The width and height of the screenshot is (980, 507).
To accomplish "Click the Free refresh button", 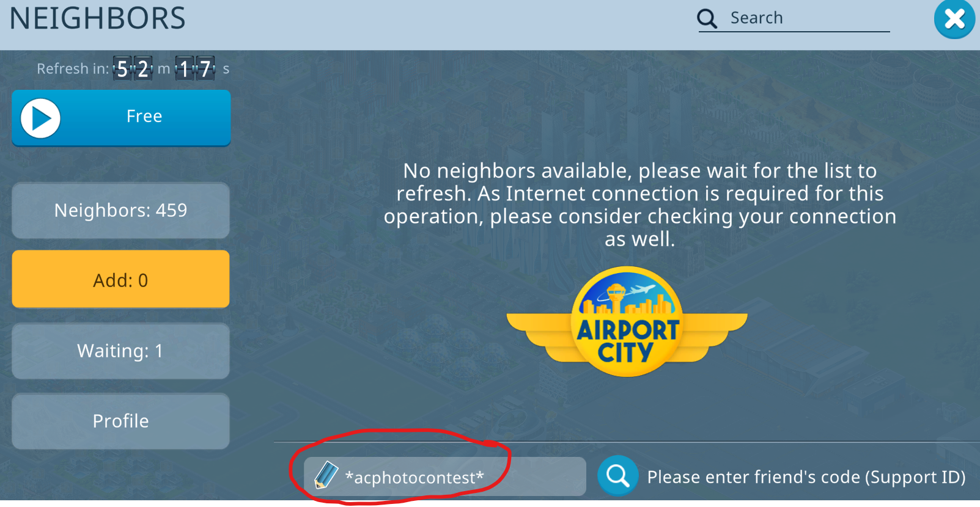I will (121, 118).
